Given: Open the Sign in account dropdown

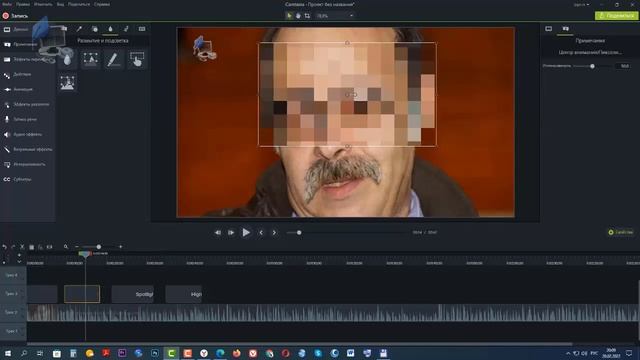Looking at the screenshot, I should click(x=581, y=4).
